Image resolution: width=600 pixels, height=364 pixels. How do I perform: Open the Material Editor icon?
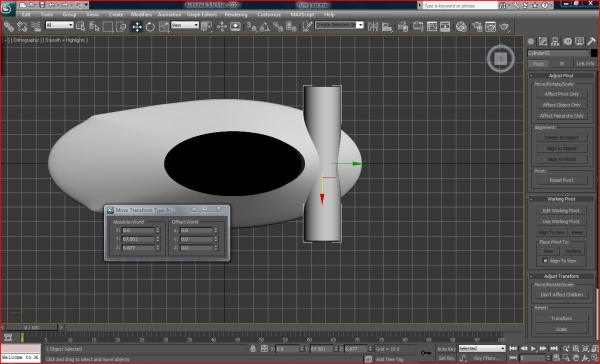click(x=461, y=26)
